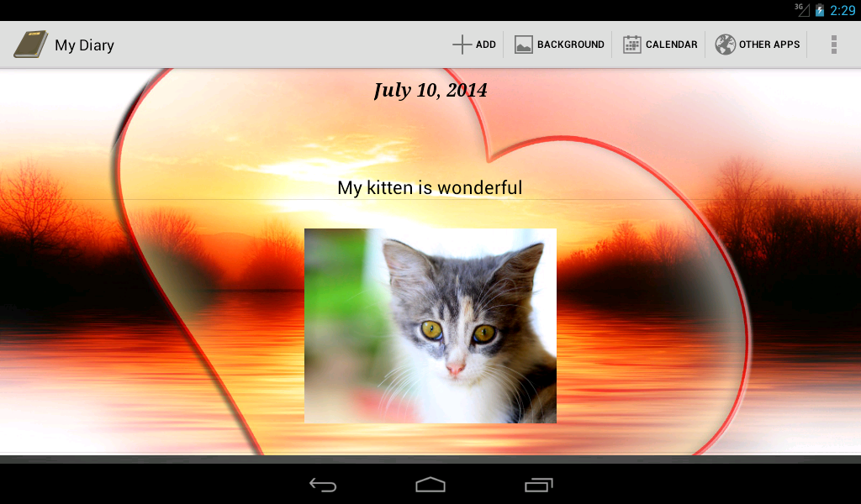Tap the CALENDAR label

[671, 45]
